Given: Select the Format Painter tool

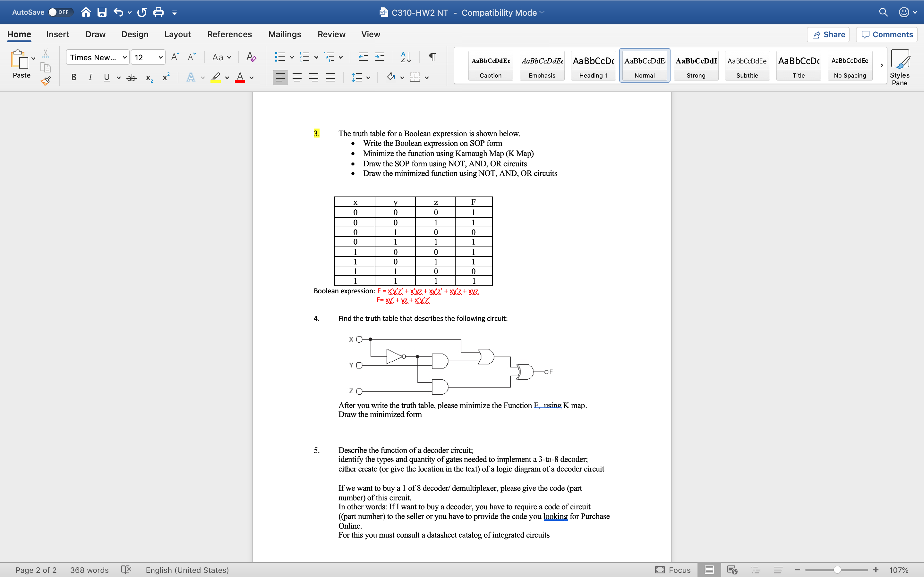Looking at the screenshot, I should coord(46,80).
